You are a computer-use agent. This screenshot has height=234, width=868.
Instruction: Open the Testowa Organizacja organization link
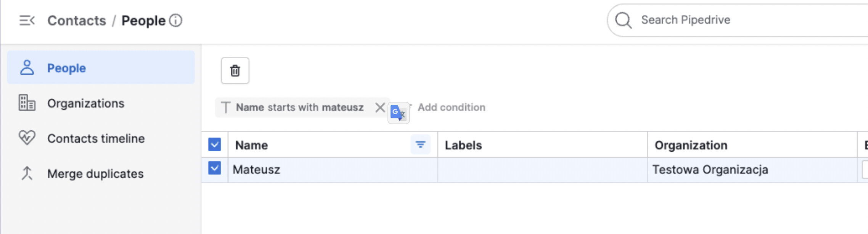coord(710,170)
